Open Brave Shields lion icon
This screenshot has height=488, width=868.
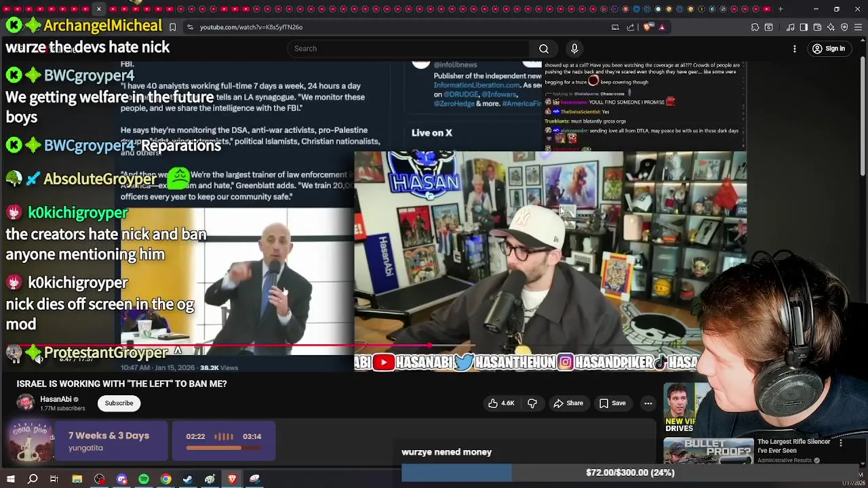(647, 27)
